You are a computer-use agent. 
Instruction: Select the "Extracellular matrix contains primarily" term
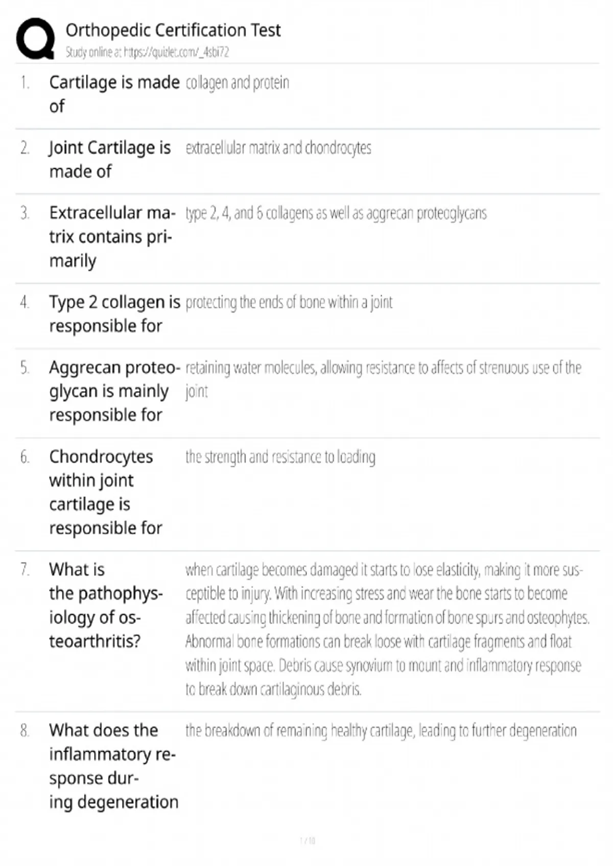tap(112, 236)
